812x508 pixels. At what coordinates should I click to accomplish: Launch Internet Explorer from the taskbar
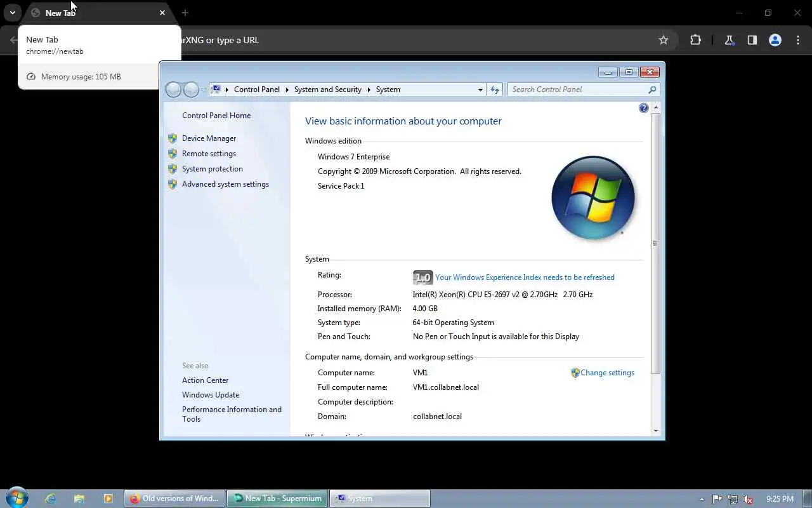pos(50,498)
